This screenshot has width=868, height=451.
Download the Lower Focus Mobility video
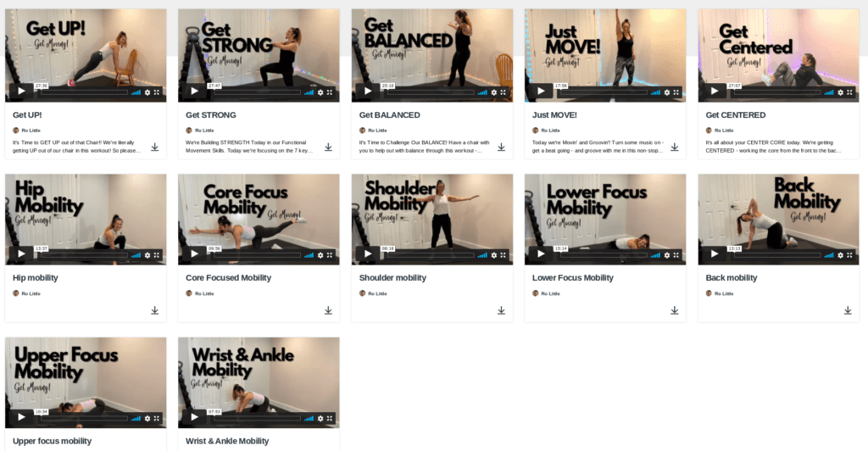coord(674,310)
